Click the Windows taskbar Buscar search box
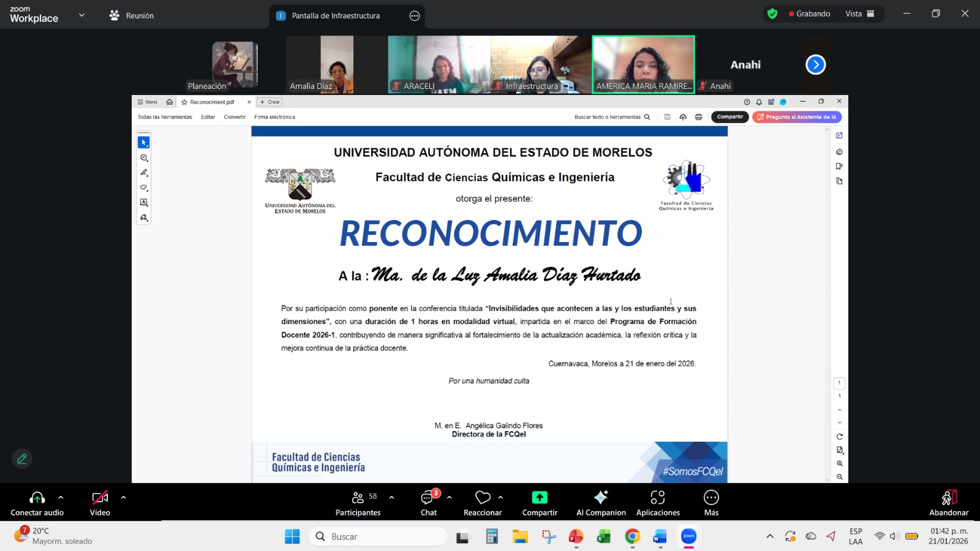980x551 pixels. (x=379, y=536)
